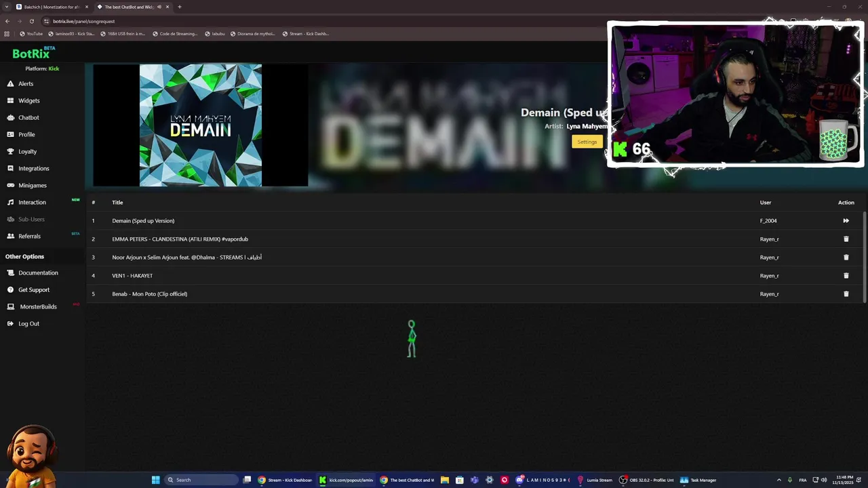Screen dimensions: 868x488
Task: Click the MonsterBuilds computer icon
Action: click(11, 307)
